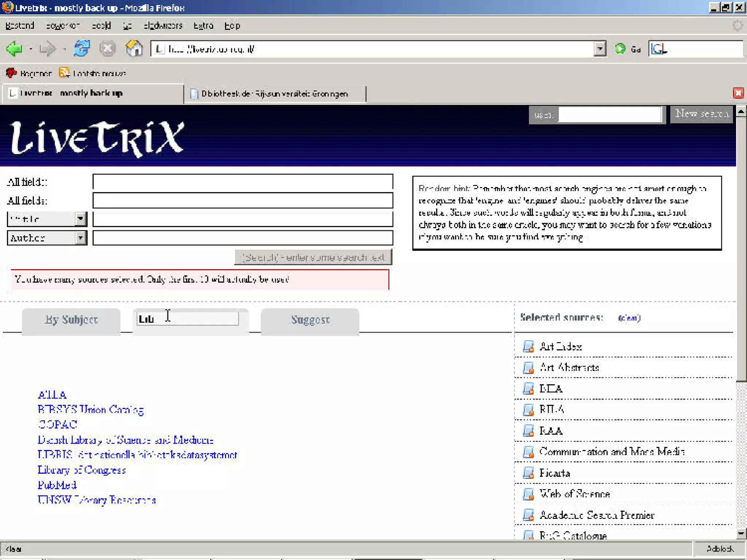
Task: Click the page vertical scrollbar down arrow
Action: coord(740,534)
